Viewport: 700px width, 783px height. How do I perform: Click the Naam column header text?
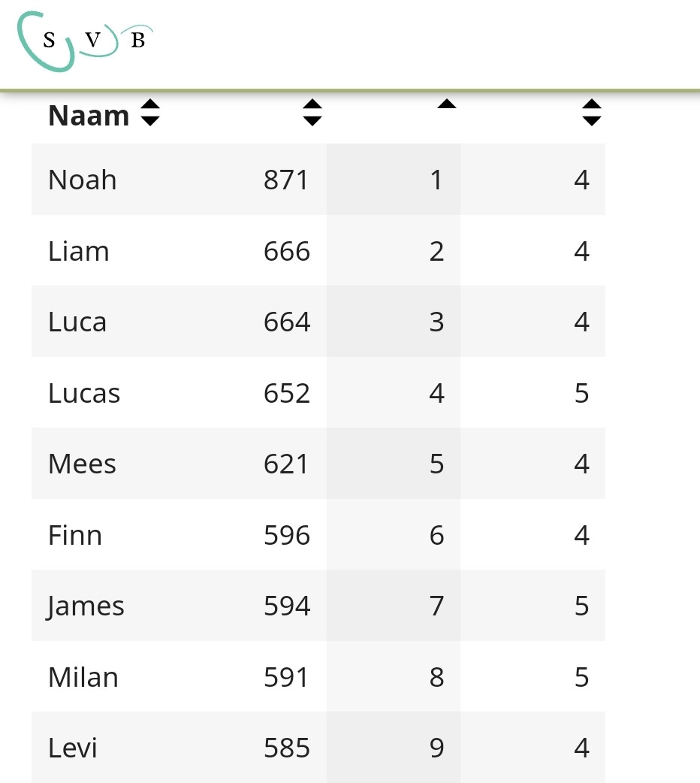click(x=89, y=116)
